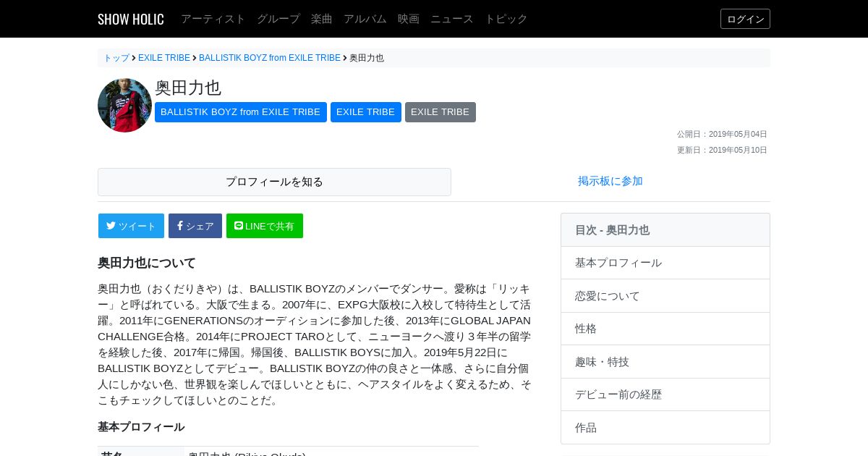The width and height of the screenshot is (868, 456).
Task: Jump to 趣味・特技 in the contents
Action: pyautogui.click(x=665, y=362)
